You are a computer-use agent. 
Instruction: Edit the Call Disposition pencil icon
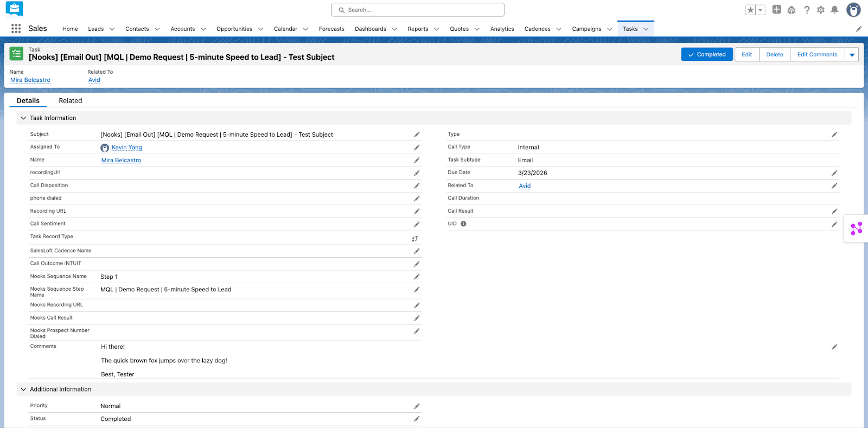click(x=417, y=186)
